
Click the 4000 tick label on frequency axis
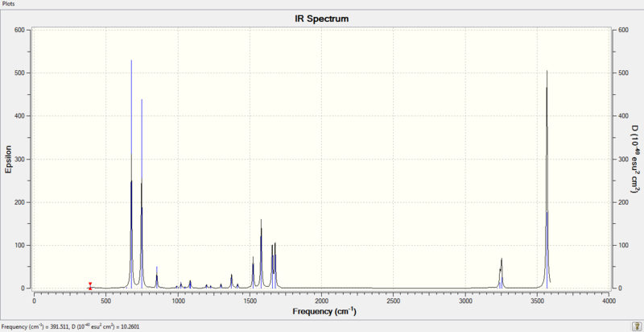pyautogui.click(x=609, y=301)
